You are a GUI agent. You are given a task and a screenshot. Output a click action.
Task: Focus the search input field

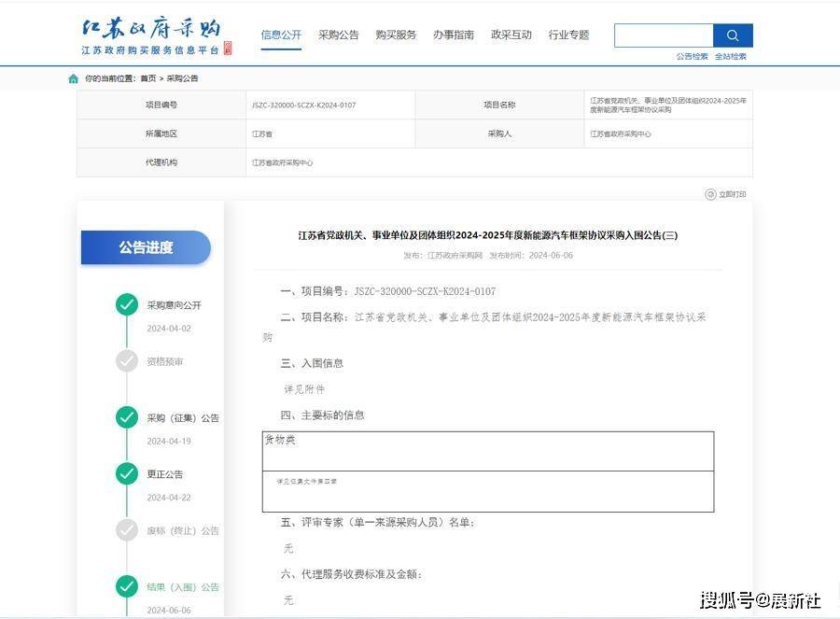click(x=664, y=35)
